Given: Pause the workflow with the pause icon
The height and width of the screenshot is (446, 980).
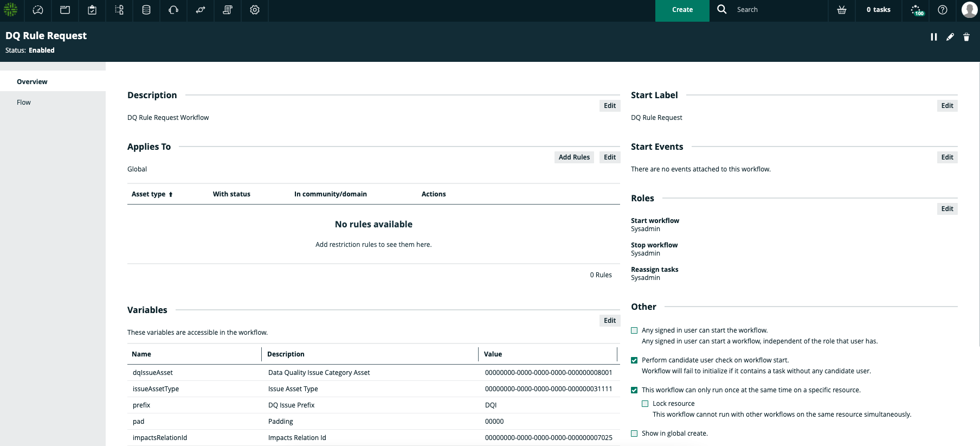Looking at the screenshot, I should click(x=934, y=37).
